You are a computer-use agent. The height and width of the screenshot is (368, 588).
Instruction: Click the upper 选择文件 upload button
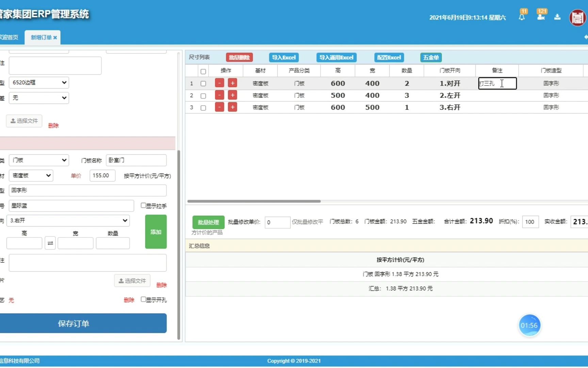[x=24, y=121]
